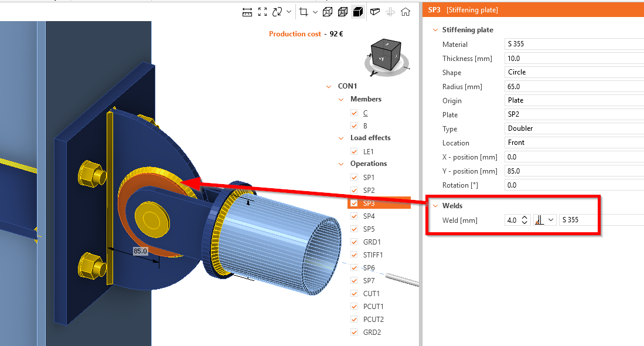Click the Radius input field

573,86
